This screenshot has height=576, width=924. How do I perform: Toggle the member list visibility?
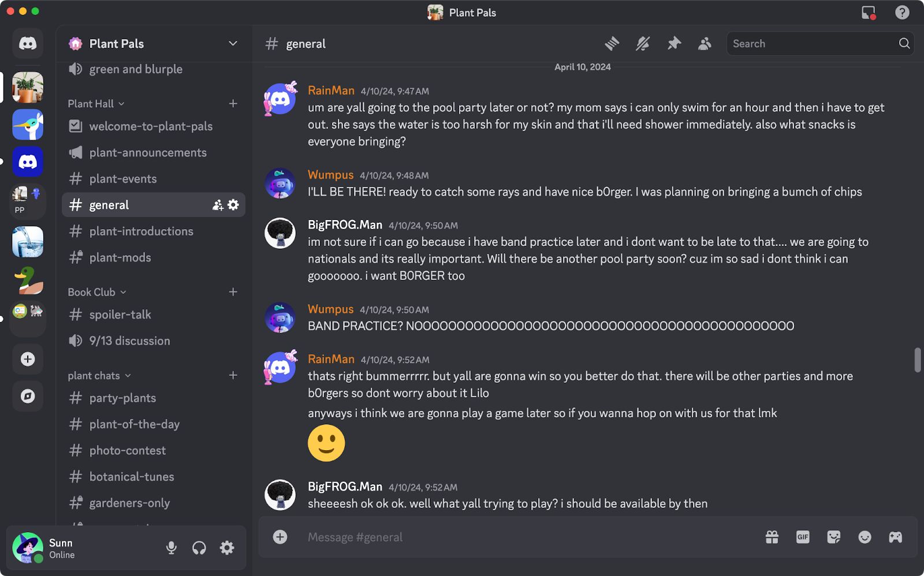click(704, 43)
